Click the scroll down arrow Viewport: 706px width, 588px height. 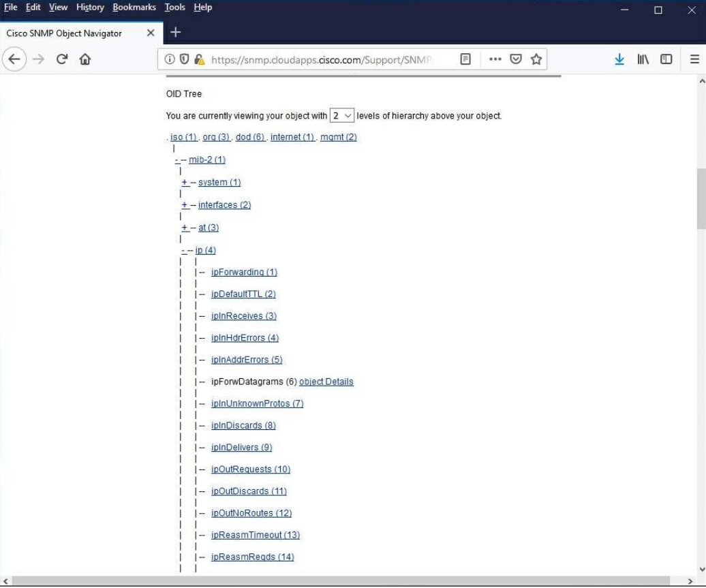click(701, 569)
